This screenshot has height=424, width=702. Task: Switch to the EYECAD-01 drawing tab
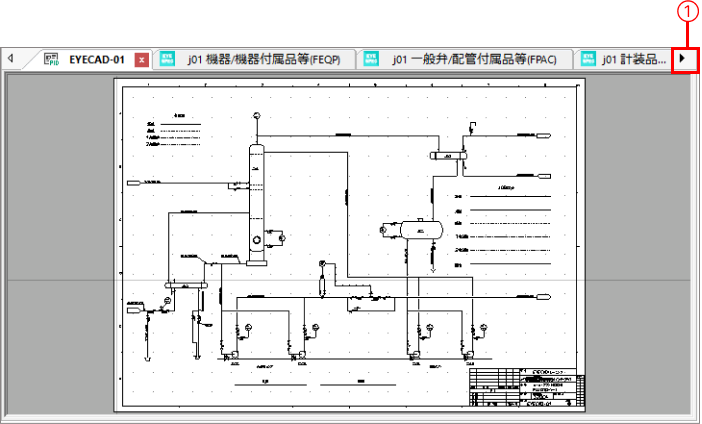coord(96,60)
